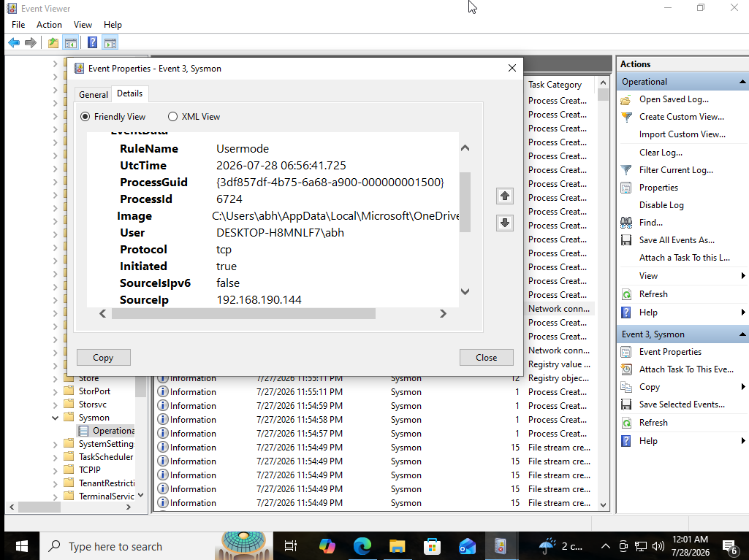Open Outlook from the taskbar
749x560 pixels.
467,545
